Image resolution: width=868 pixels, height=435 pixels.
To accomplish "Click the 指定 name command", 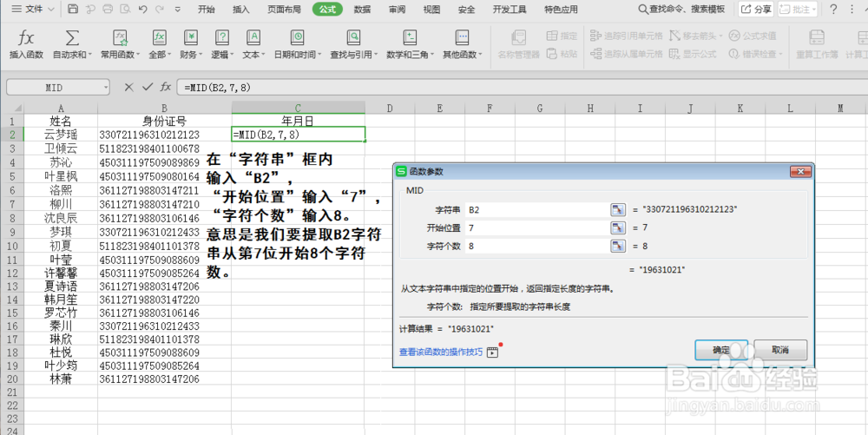I will [562, 36].
